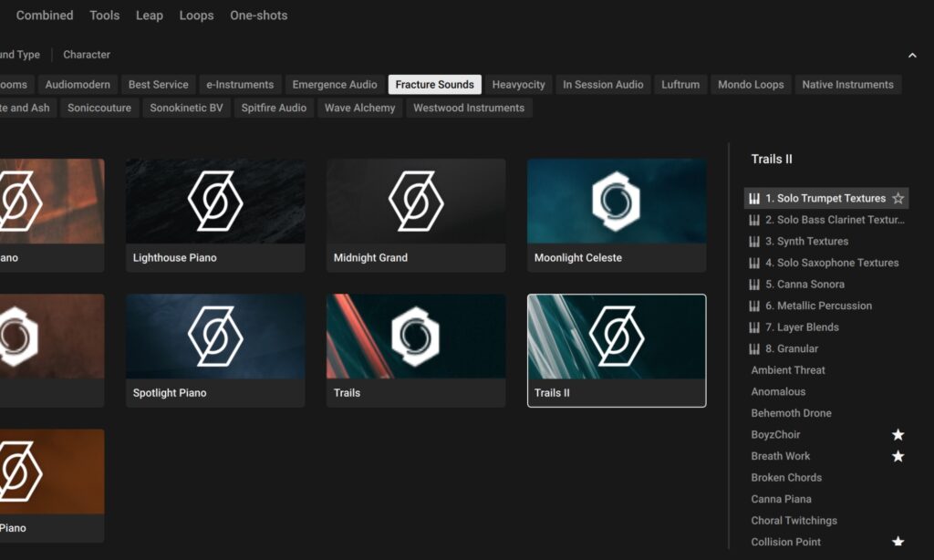Viewport: 934px width, 560px height.
Task: Open the One-shots tab
Action: coord(258,16)
